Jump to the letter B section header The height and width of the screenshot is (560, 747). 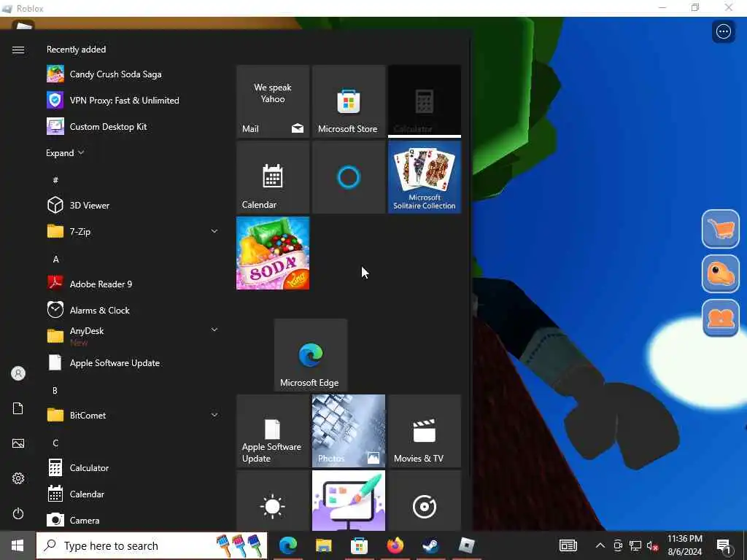pyautogui.click(x=55, y=391)
